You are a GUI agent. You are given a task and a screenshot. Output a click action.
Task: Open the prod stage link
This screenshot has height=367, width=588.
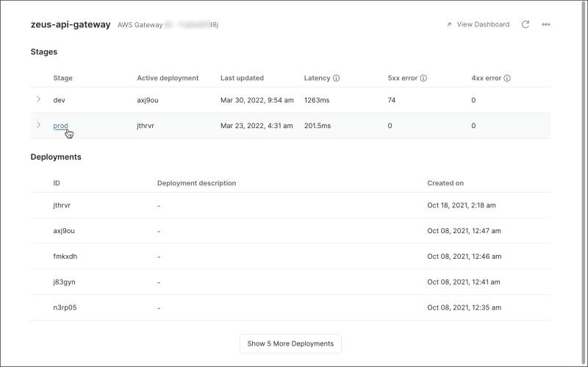60,126
